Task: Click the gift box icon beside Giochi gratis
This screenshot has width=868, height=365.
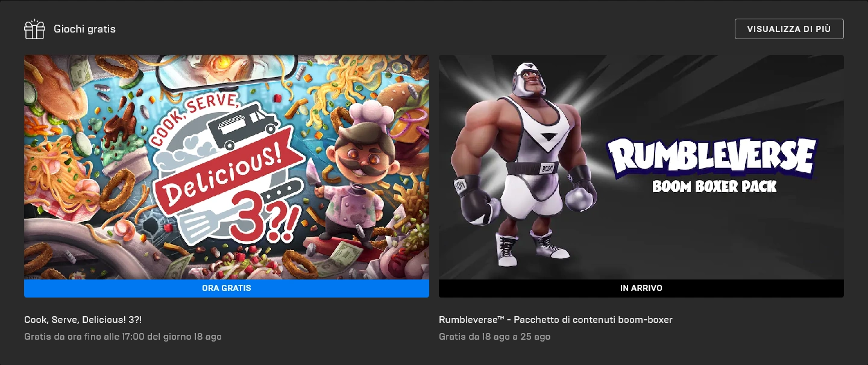Action: click(34, 29)
